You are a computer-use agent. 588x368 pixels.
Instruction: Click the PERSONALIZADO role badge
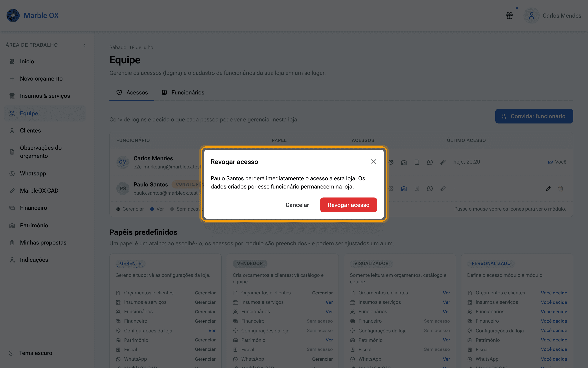[x=491, y=263]
